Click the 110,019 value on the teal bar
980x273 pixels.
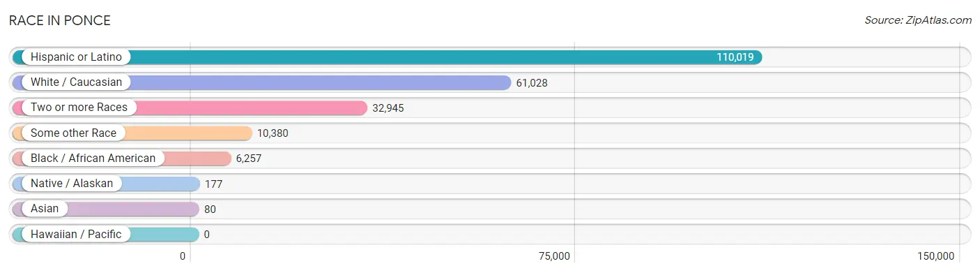pyautogui.click(x=735, y=57)
